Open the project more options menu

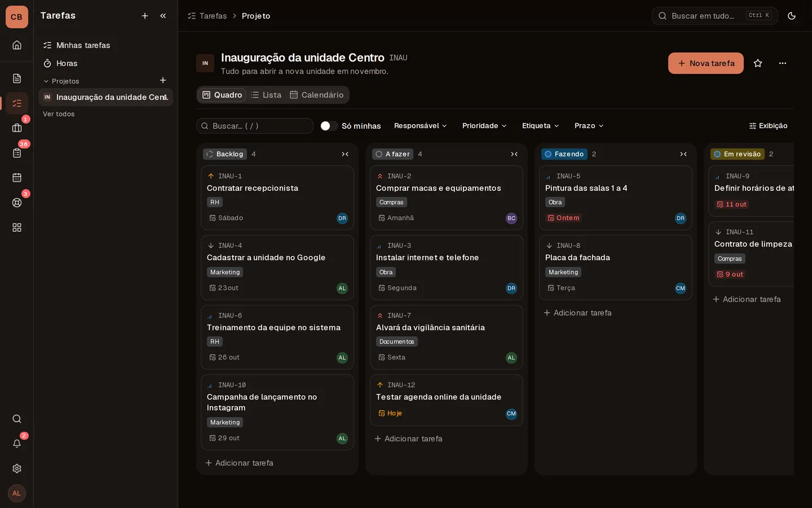[783, 63]
